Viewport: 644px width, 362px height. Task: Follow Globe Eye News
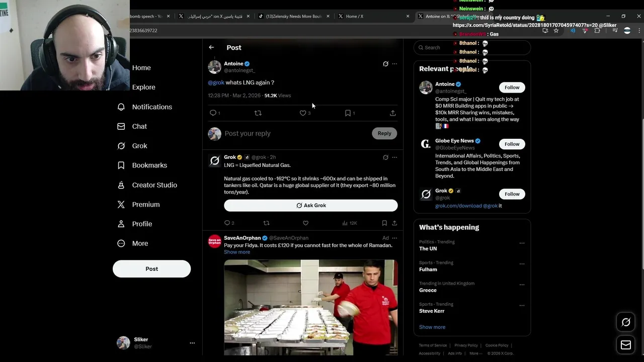point(512,144)
